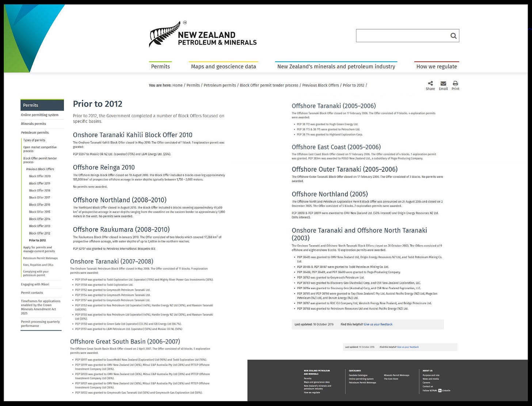Focus the site search input field
The image size is (532, 406).
[407, 36]
